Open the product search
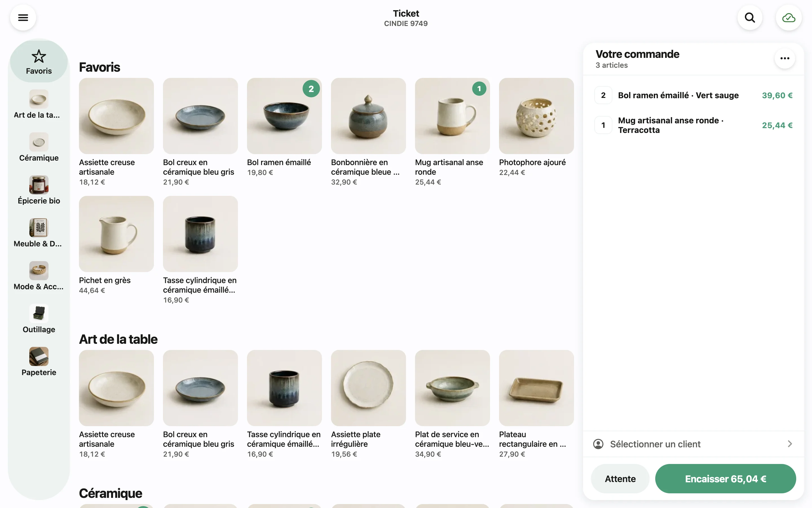Screen dimensions: 812x508 coord(750,17)
